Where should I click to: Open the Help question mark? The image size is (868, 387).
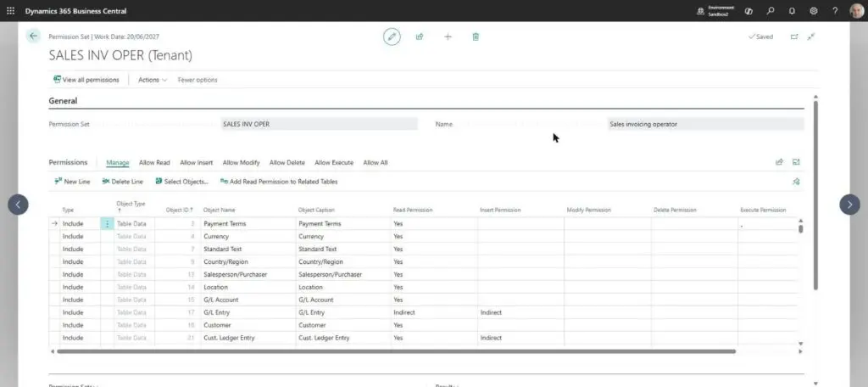(835, 10)
